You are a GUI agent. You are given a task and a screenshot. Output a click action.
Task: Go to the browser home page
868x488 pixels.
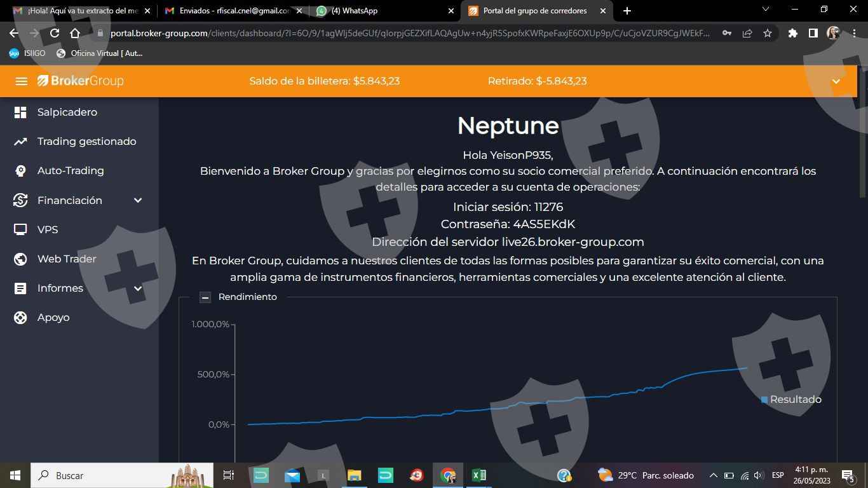pos(75,33)
